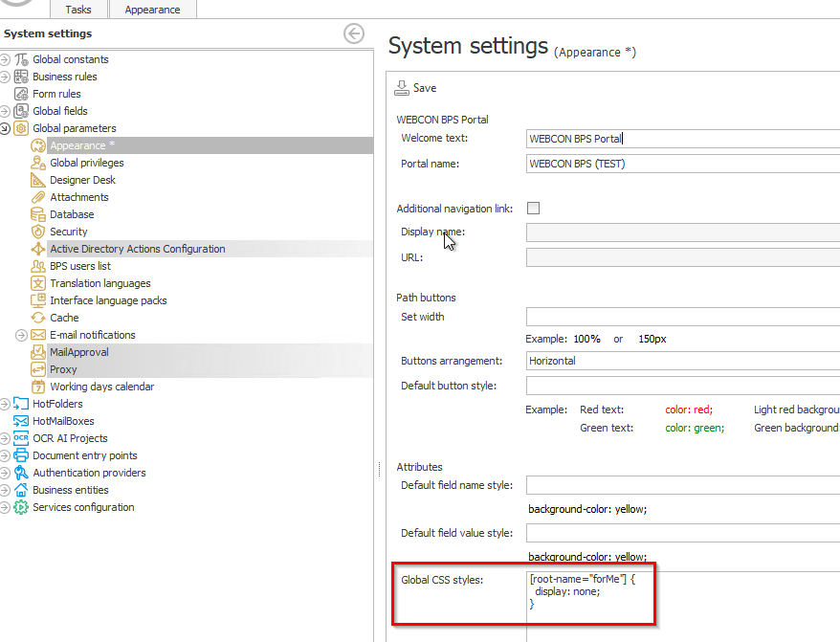
Task: Open the Buttons arrangement Horizontal dropdown
Action: click(682, 361)
